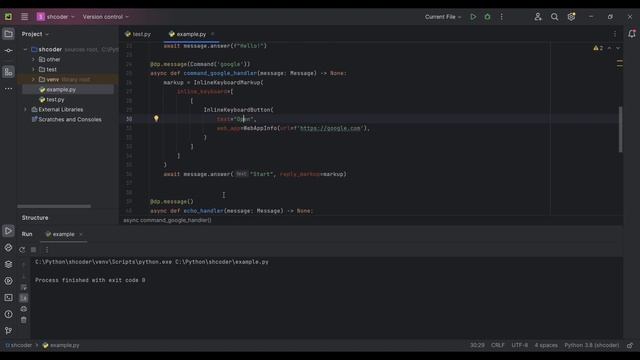
Task: Open Code With Me user icon
Action: click(x=538, y=17)
